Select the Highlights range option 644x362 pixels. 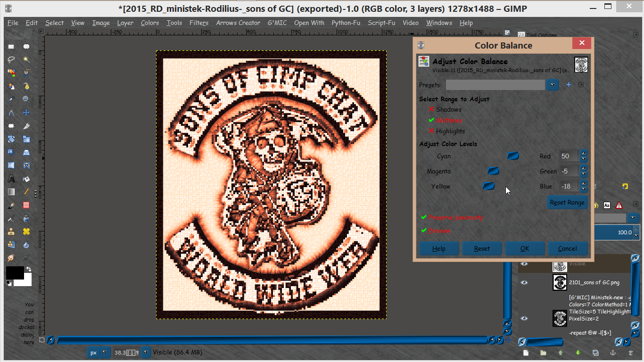446,131
